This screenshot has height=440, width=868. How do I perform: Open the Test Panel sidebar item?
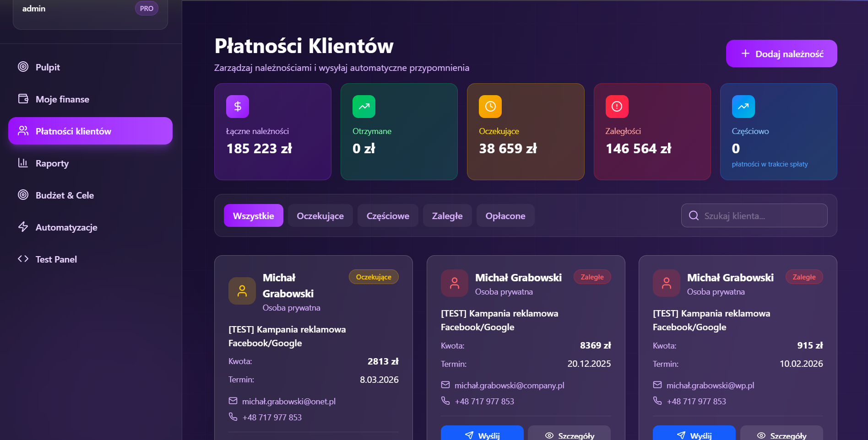(x=56, y=259)
